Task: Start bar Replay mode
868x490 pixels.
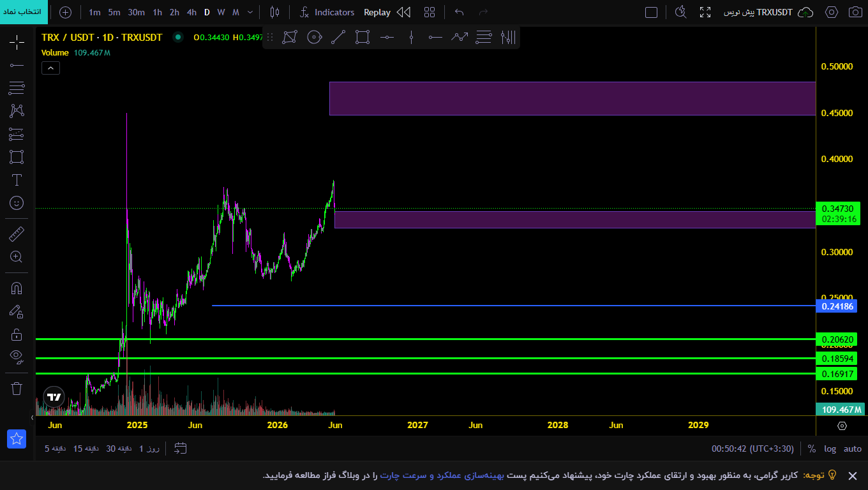Action: coord(387,12)
